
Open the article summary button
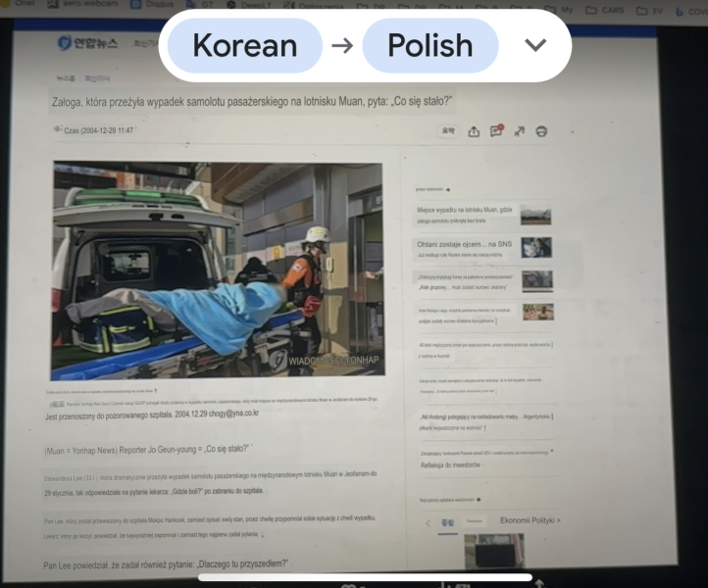click(x=448, y=131)
